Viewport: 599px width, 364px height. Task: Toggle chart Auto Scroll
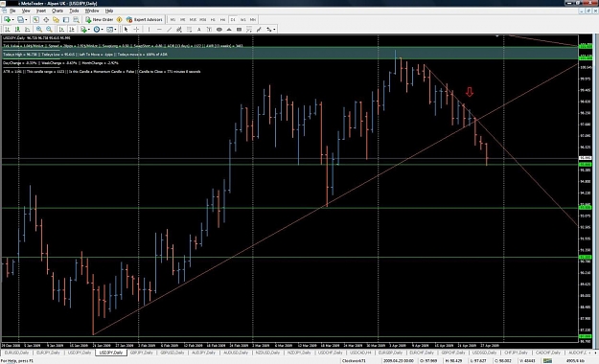tap(61, 29)
